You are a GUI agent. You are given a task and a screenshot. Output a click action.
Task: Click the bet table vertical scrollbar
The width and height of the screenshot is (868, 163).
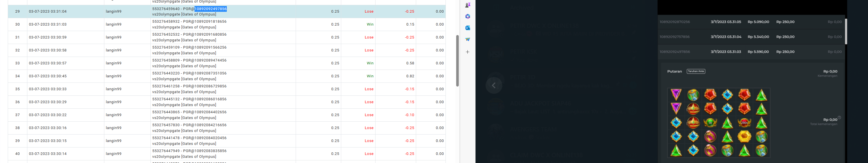click(x=457, y=61)
